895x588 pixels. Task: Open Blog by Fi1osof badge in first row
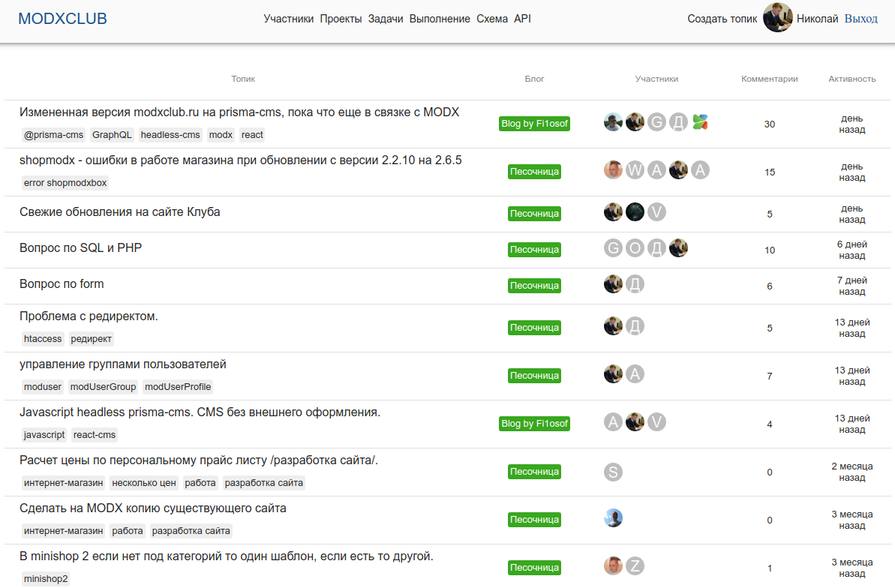click(x=534, y=124)
